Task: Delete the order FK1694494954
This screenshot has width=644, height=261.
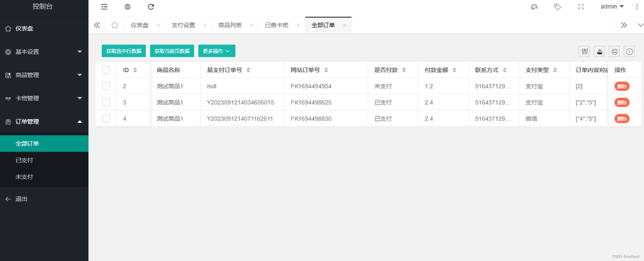Action: coord(622,86)
